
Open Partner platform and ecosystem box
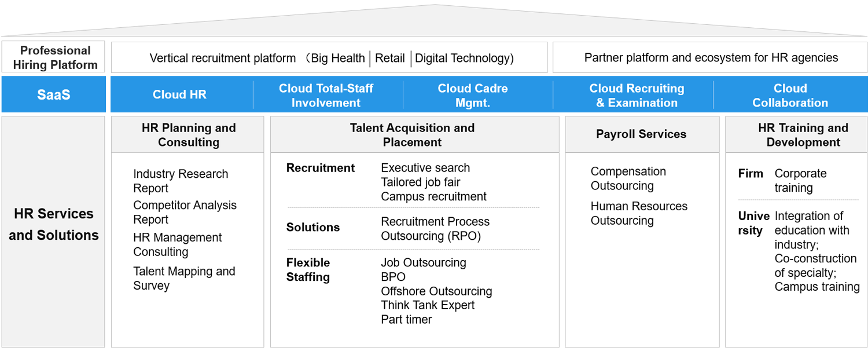[710, 57]
